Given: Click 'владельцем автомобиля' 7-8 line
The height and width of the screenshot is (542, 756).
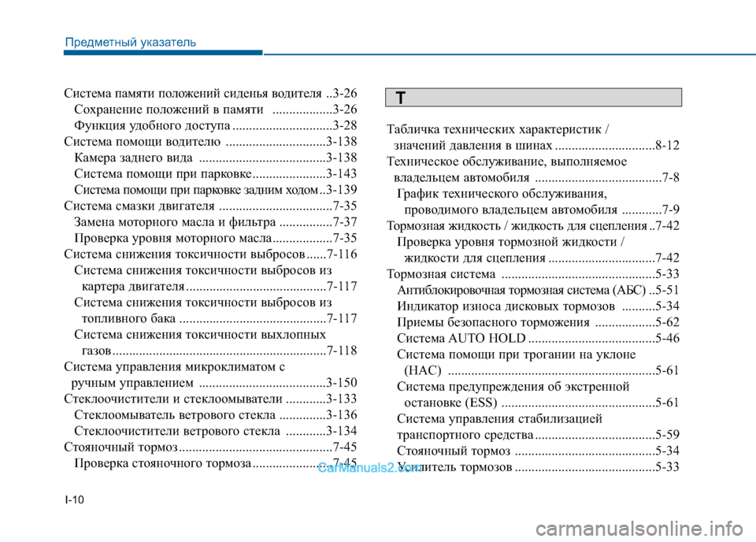Looking at the screenshot, I should pos(536,177).
